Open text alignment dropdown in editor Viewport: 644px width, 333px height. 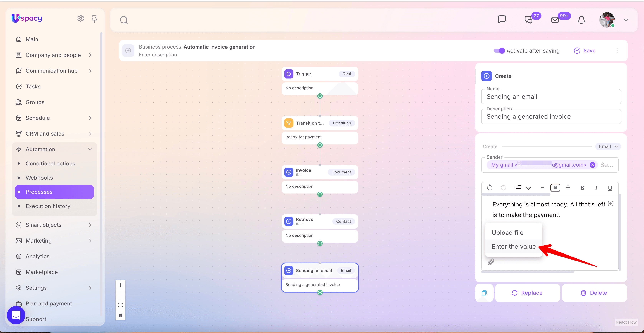pos(523,188)
